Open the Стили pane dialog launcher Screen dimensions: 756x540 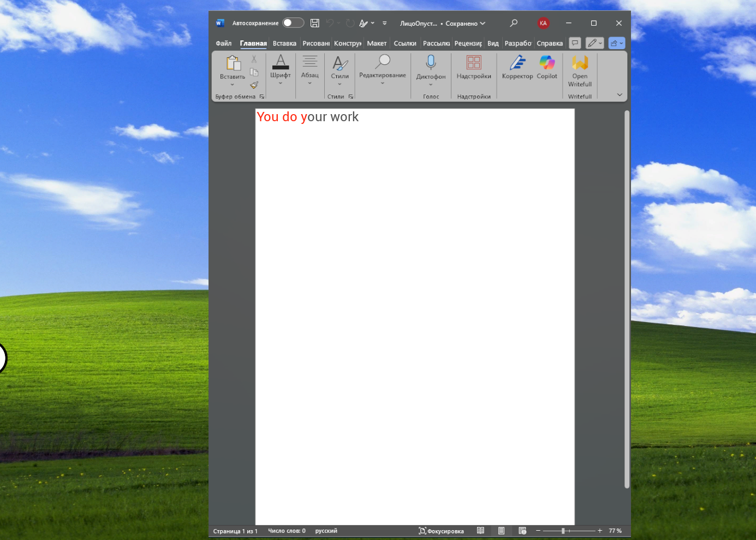(x=351, y=97)
